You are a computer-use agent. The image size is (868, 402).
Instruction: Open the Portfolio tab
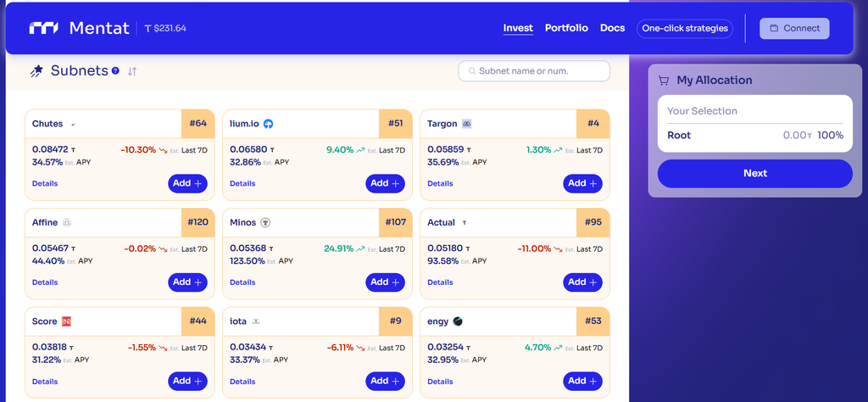point(566,28)
